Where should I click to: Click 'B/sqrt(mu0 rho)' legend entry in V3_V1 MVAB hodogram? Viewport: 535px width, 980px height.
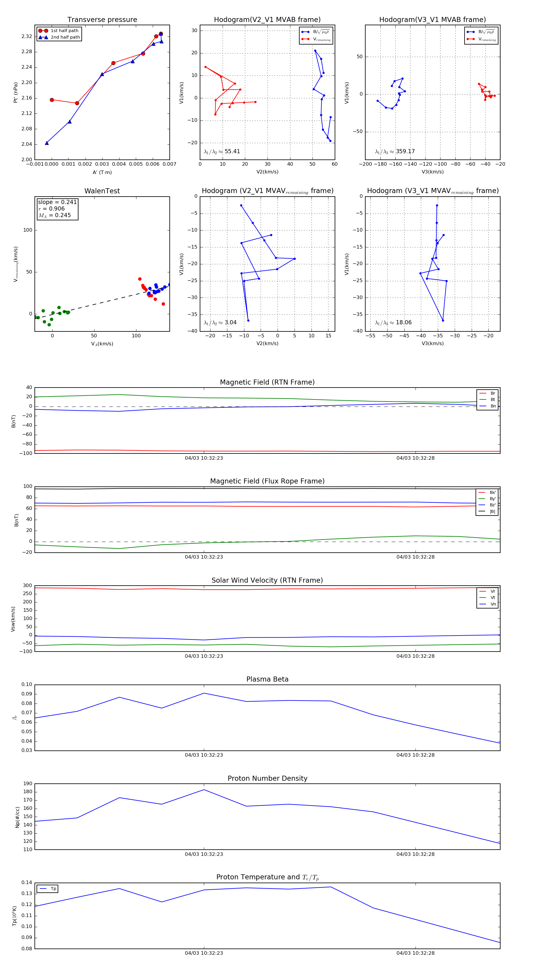click(481, 31)
